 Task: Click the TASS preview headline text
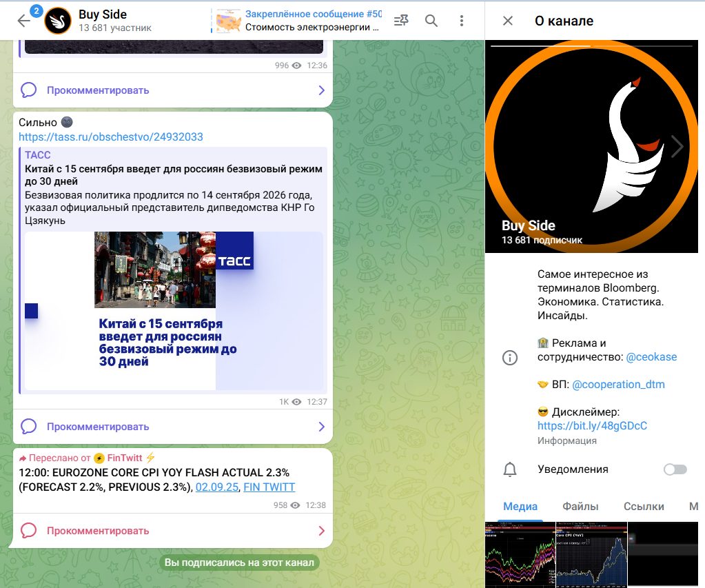pyautogui.click(x=174, y=175)
